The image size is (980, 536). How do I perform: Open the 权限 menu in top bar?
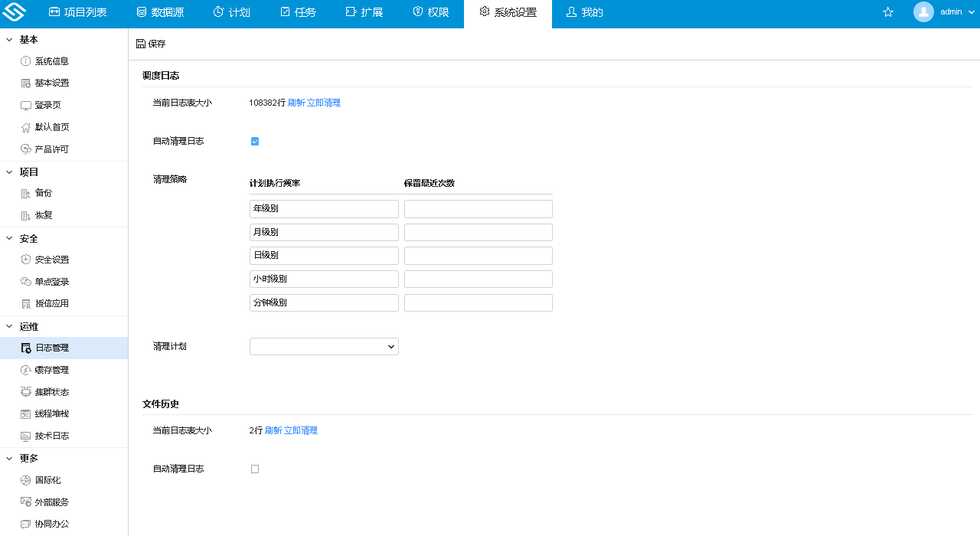pos(430,12)
